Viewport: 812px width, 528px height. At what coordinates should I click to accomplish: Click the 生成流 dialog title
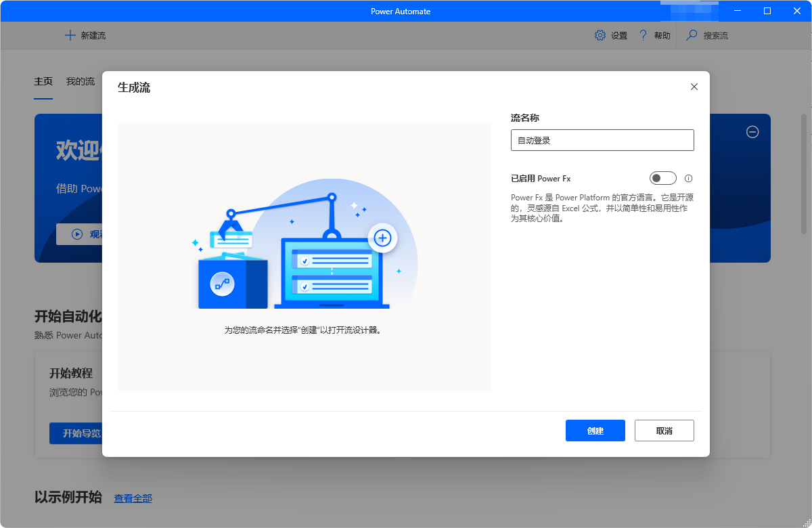tap(134, 87)
